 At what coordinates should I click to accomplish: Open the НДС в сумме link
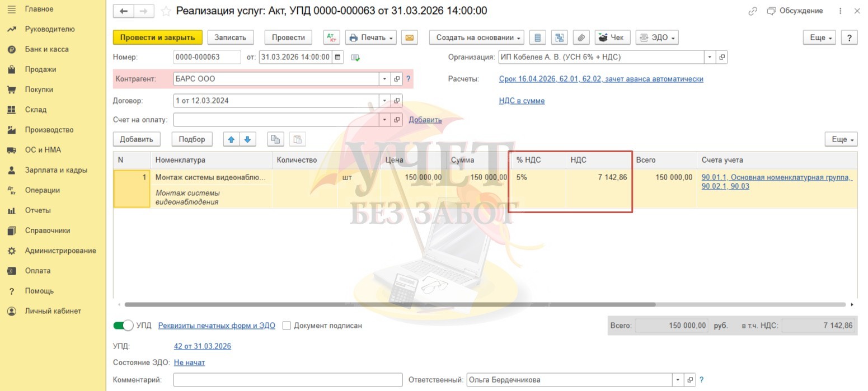pos(522,101)
